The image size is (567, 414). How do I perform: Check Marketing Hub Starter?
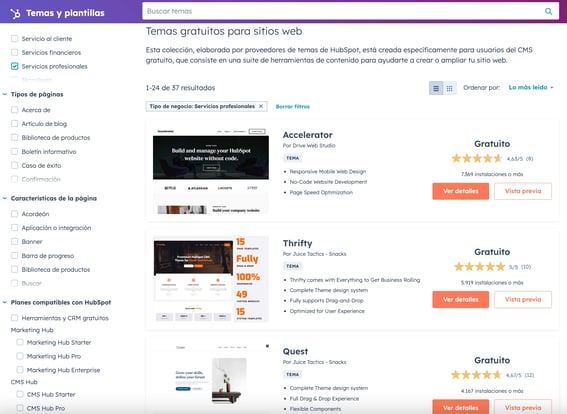click(20, 342)
